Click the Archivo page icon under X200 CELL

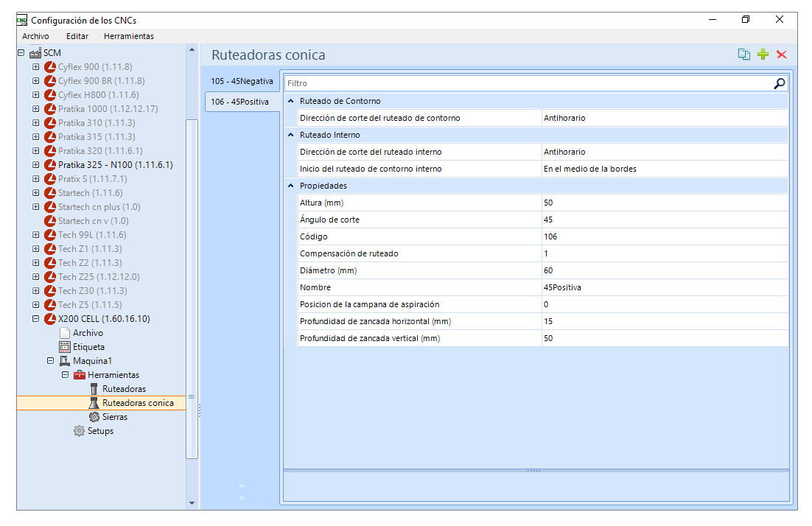[x=65, y=333]
